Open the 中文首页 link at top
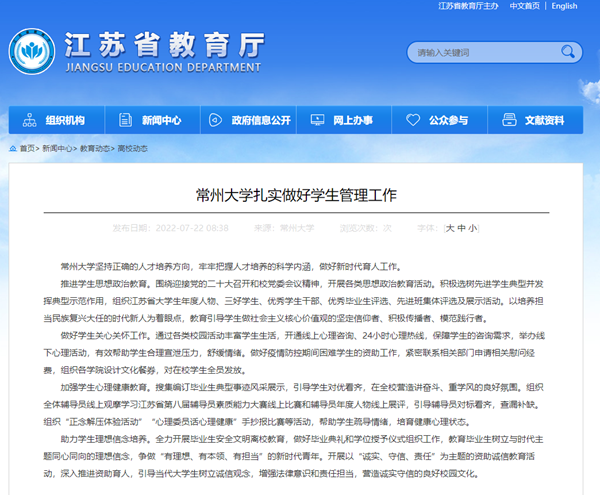The height and width of the screenshot is (495, 600). coord(525,6)
